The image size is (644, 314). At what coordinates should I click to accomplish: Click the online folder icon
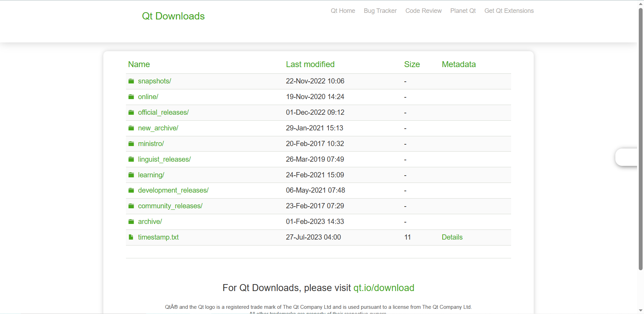coord(131,97)
